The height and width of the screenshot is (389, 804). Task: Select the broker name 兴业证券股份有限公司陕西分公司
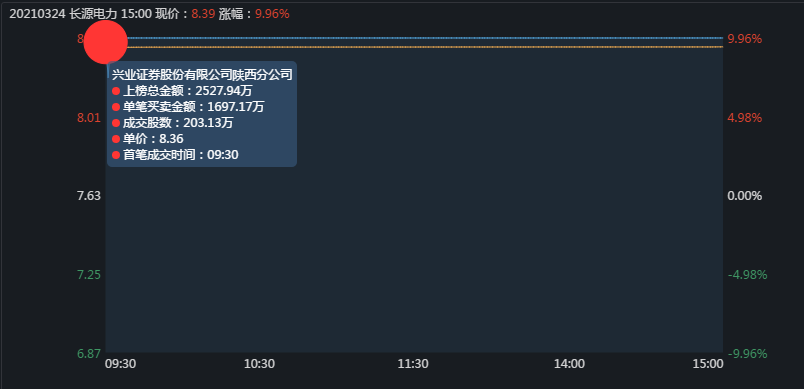202,75
